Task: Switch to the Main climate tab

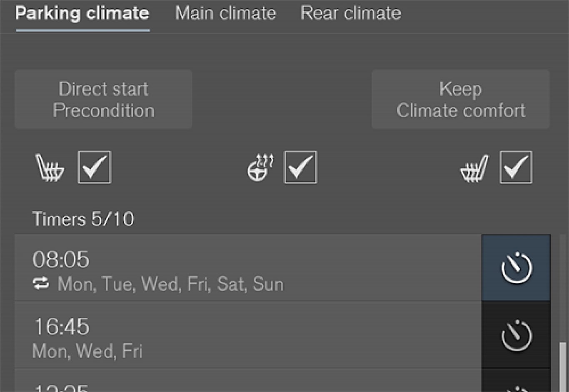Action: (x=225, y=13)
